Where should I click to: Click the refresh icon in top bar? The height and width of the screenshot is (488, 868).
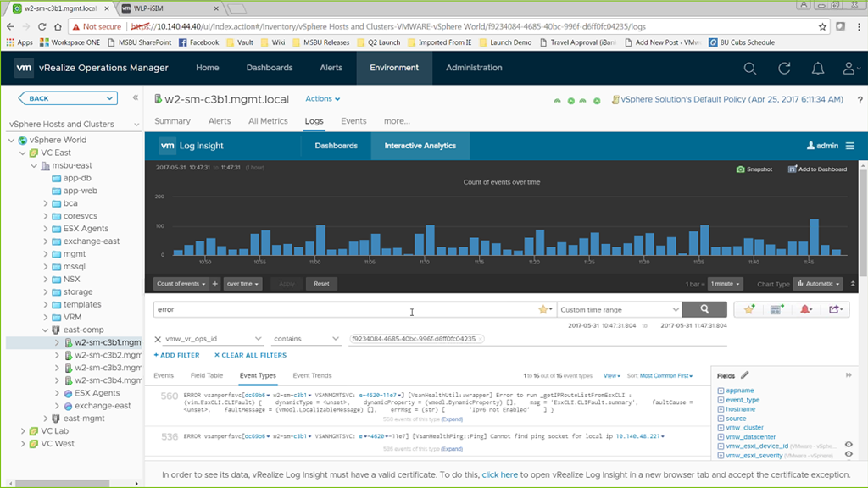coord(784,69)
